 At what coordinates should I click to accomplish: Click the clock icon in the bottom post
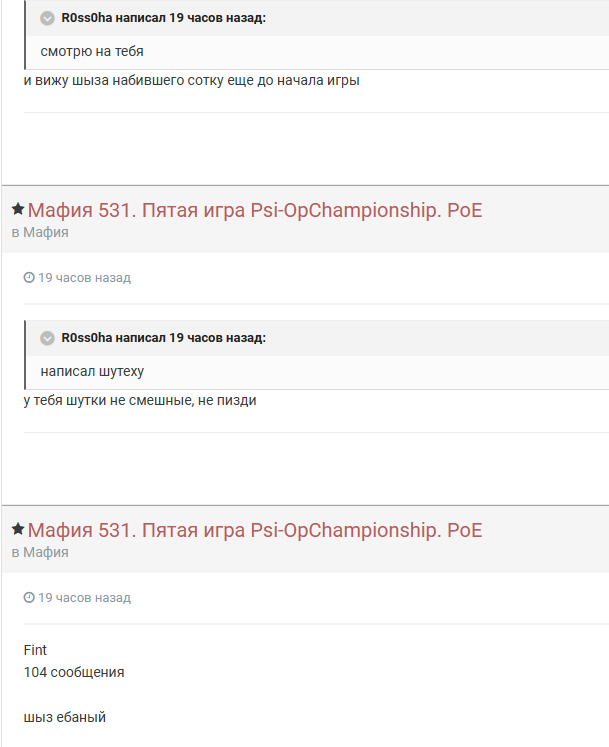pos(29,598)
